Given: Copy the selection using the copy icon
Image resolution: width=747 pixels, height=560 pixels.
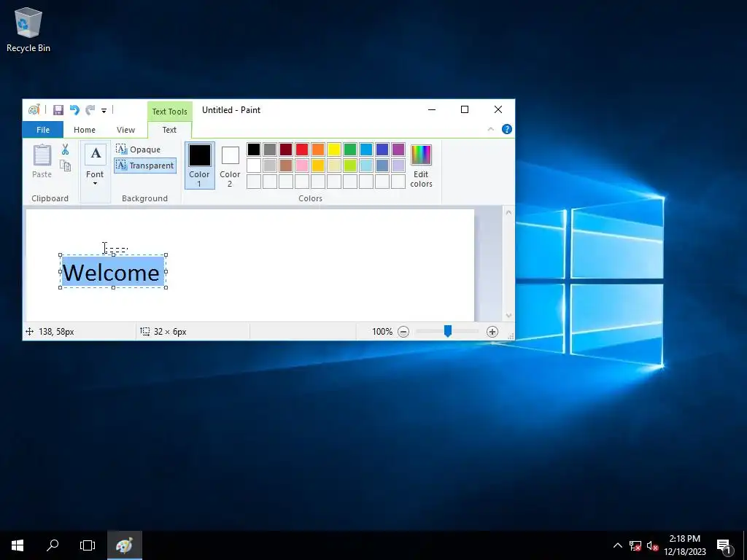Looking at the screenshot, I should coord(65,166).
